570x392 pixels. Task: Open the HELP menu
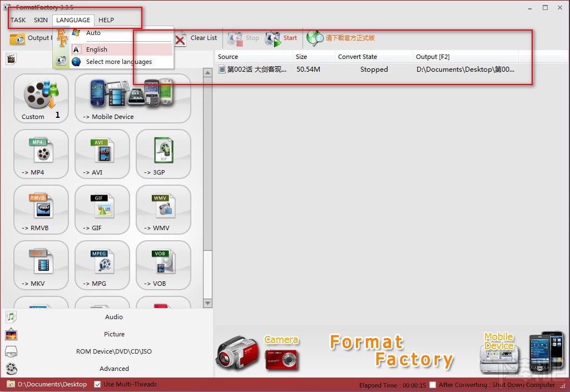coord(106,20)
